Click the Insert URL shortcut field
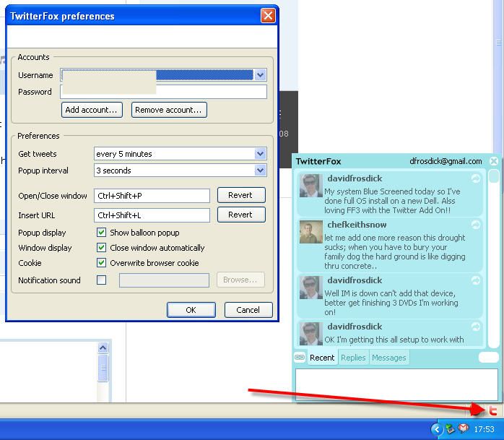 tap(152, 215)
